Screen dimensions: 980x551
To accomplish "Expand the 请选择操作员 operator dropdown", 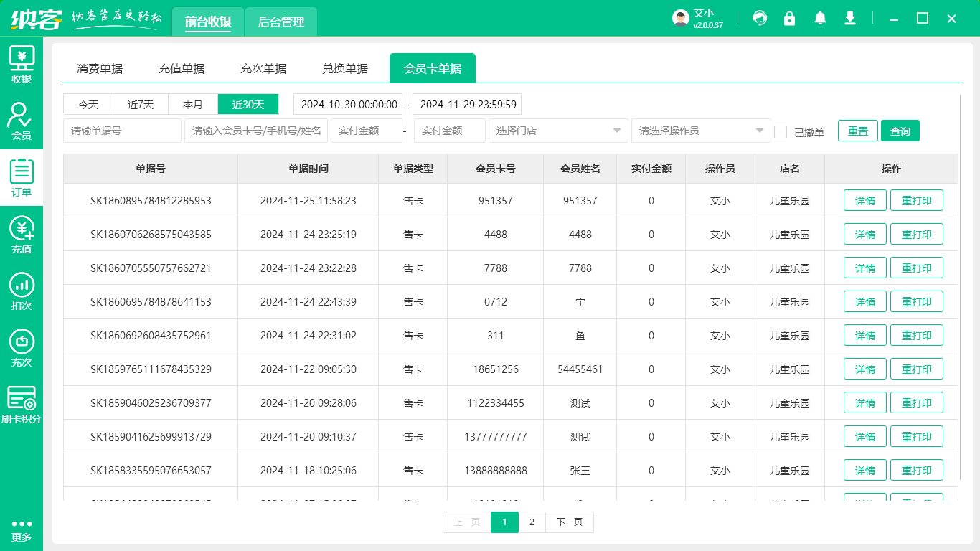I will coord(701,131).
